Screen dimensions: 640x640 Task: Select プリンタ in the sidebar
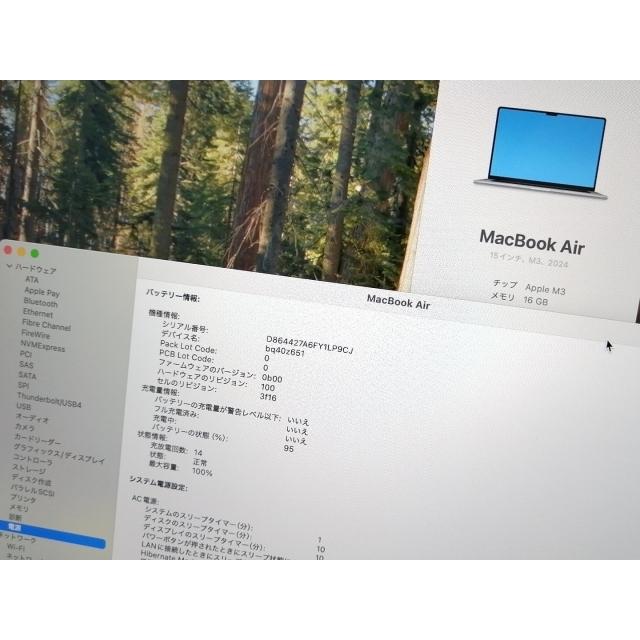pos(23,498)
